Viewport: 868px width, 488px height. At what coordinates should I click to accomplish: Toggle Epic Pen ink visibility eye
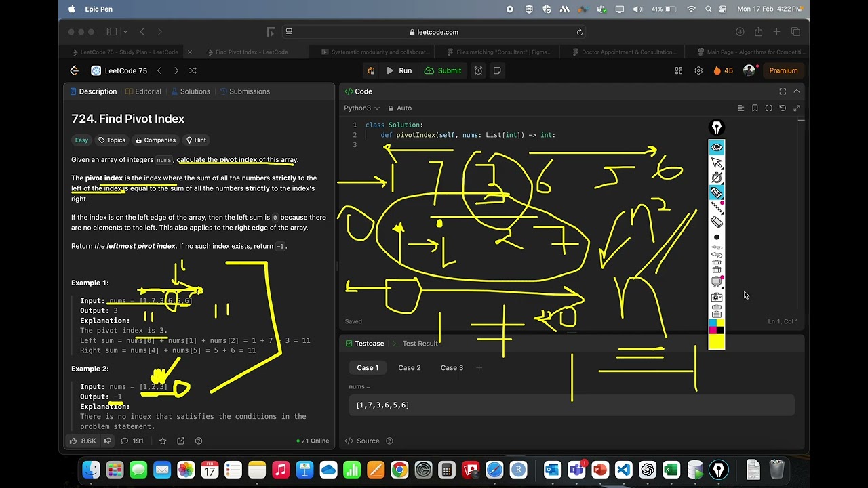(x=716, y=148)
